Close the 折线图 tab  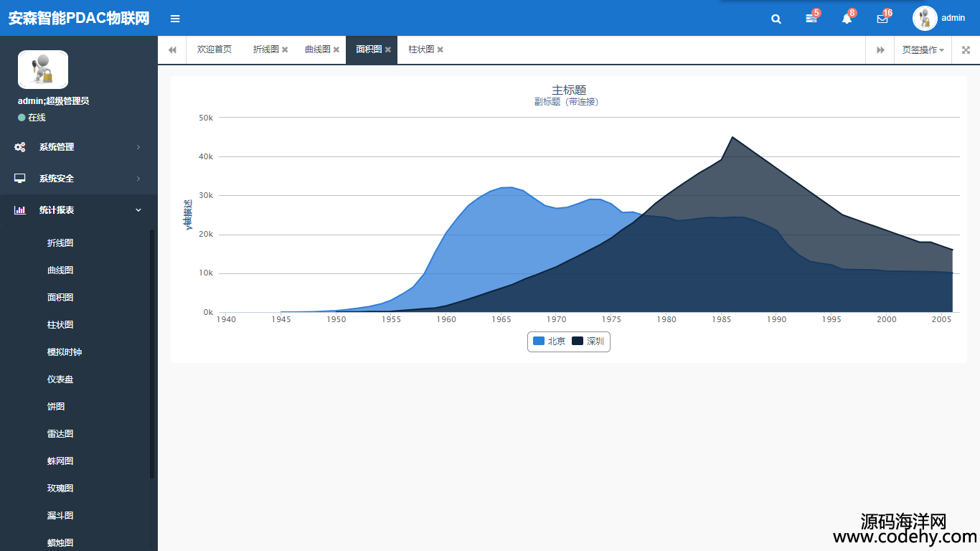coord(285,50)
